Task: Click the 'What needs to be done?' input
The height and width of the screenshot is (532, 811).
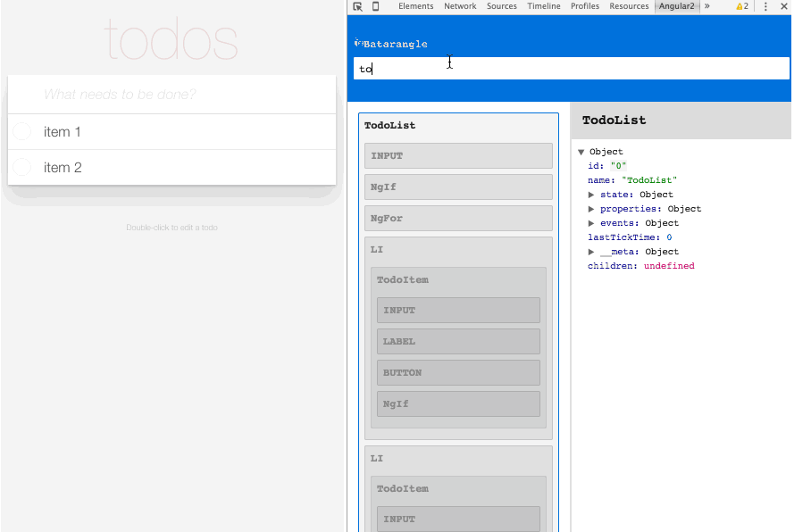Action: (171, 94)
